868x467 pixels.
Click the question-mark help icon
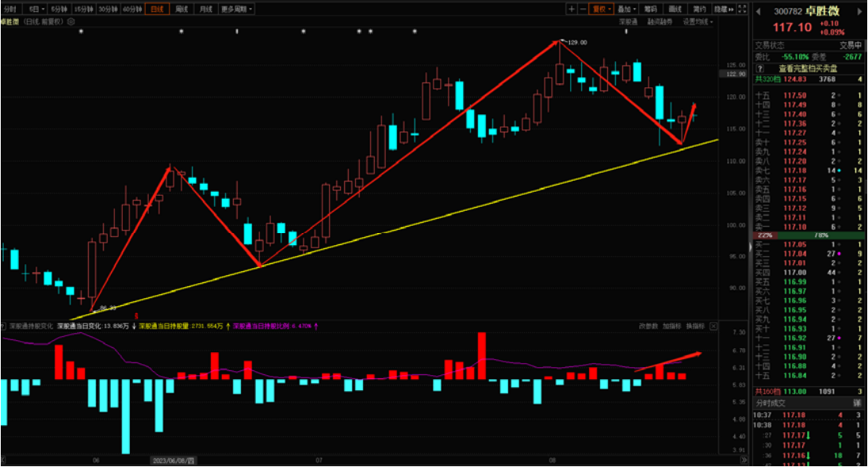coord(761,69)
